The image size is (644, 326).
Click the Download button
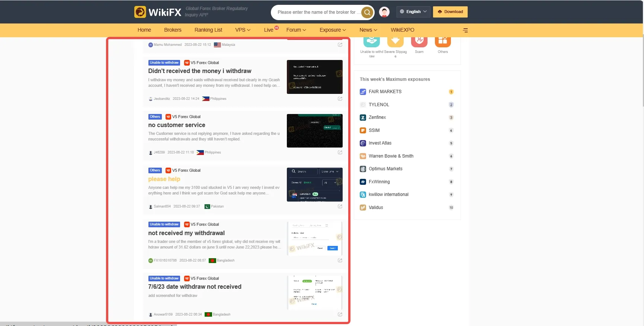(x=450, y=12)
